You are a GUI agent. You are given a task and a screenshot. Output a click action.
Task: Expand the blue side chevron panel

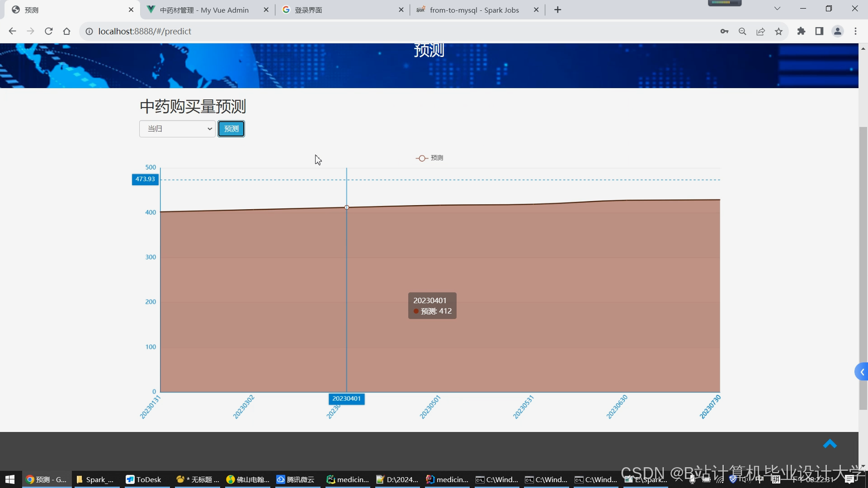coord(862,372)
